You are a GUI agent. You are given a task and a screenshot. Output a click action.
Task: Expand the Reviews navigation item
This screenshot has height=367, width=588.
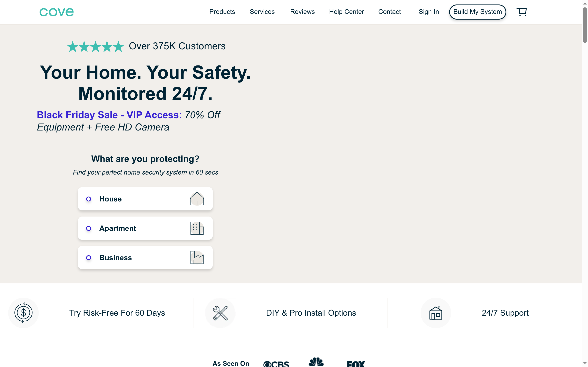(x=302, y=12)
